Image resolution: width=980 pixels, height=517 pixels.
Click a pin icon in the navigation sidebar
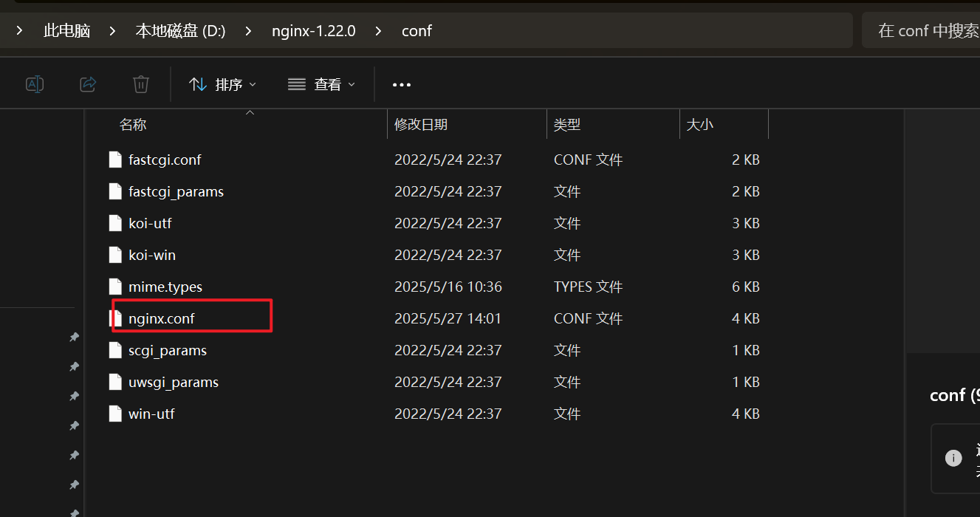(73, 337)
